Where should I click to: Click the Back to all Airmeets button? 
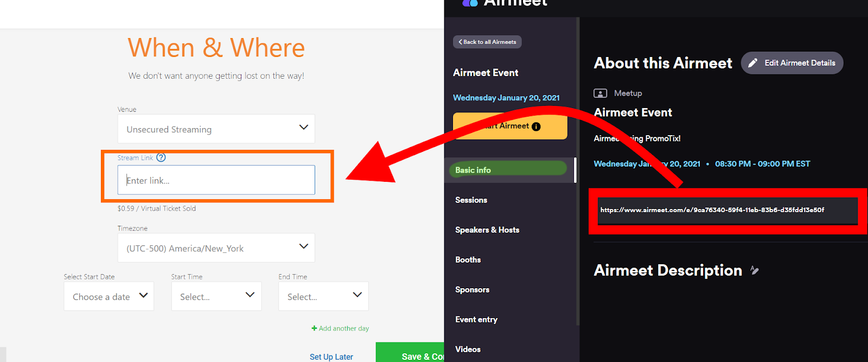(487, 42)
